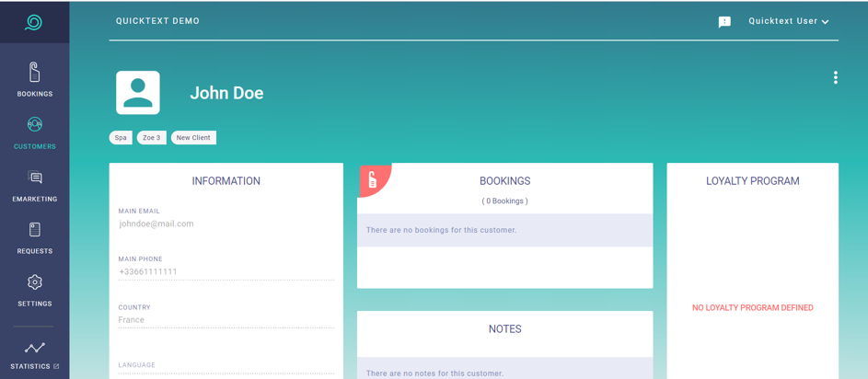Click the Main Email field
The width and height of the screenshot is (868, 379).
(226, 224)
